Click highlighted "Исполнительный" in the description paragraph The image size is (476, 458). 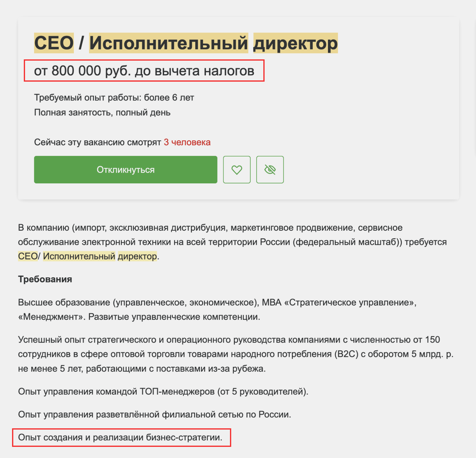click(x=79, y=256)
